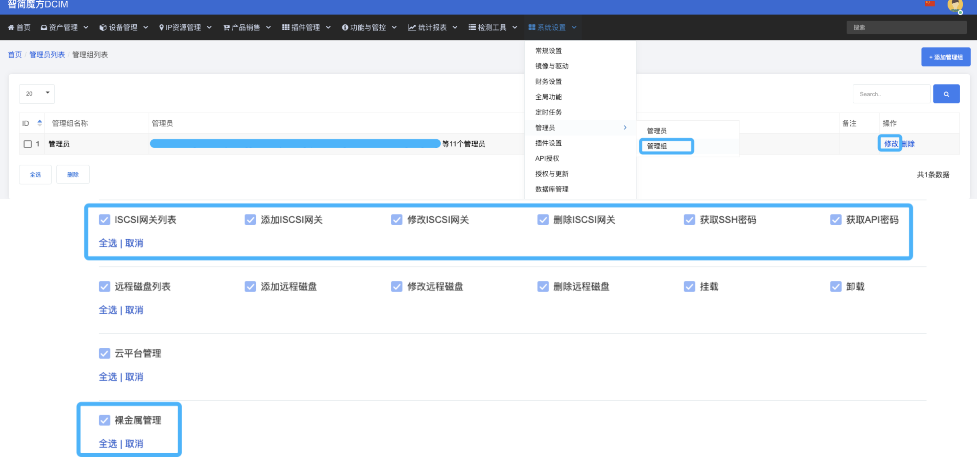Expand the 检测工具 dropdown arrow
Screen dimensions: 980x460
(516, 27)
